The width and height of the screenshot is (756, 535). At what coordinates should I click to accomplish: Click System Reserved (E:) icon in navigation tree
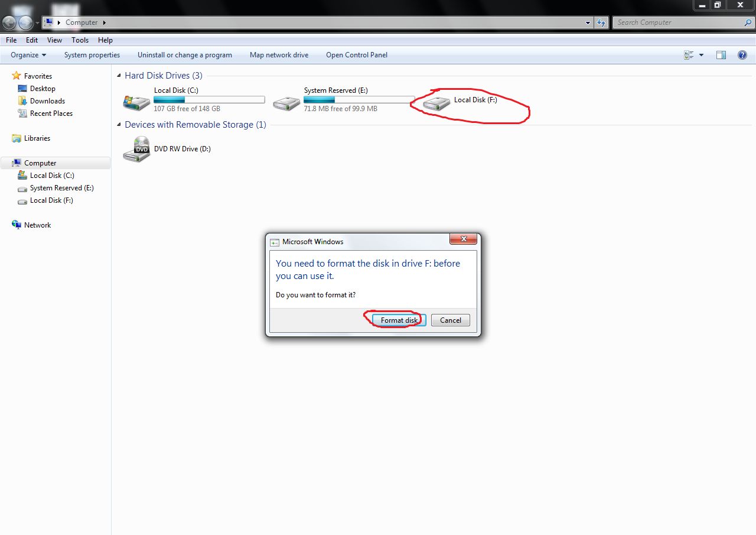[x=22, y=188]
